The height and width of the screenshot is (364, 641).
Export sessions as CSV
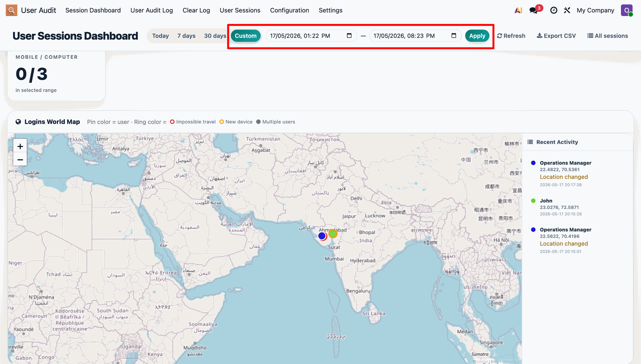click(x=556, y=36)
